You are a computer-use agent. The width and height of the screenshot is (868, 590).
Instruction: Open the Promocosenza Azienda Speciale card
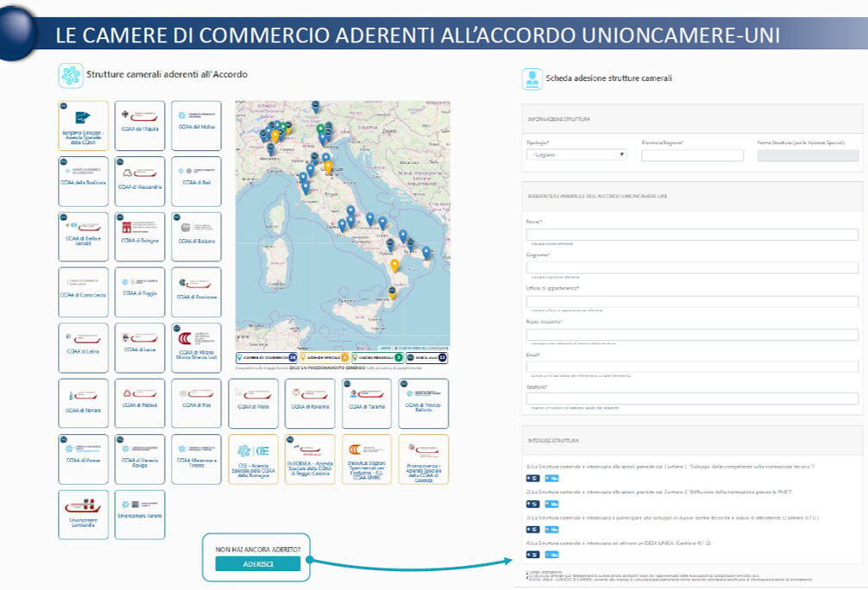424,460
